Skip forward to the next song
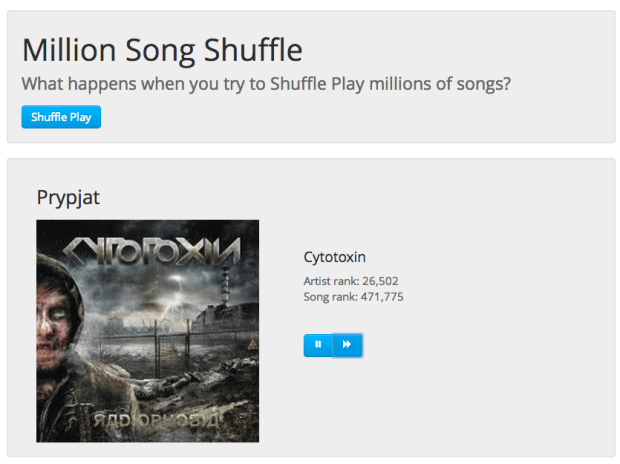 tap(347, 344)
